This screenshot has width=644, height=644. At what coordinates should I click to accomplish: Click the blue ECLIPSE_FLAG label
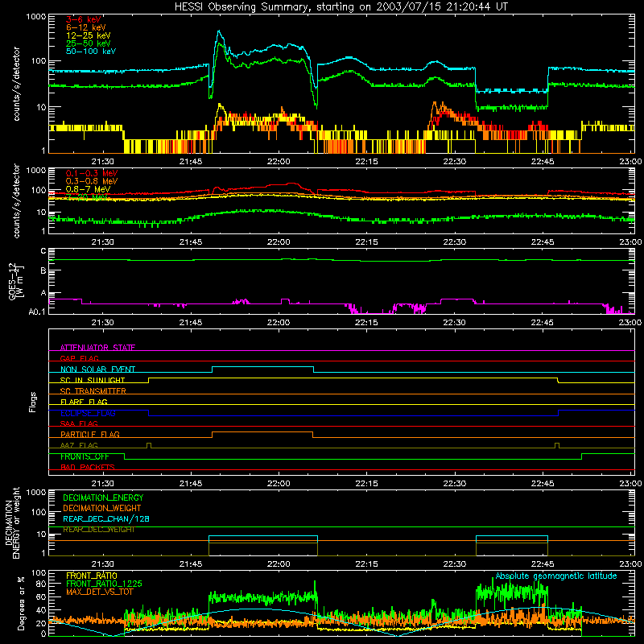[88, 413]
